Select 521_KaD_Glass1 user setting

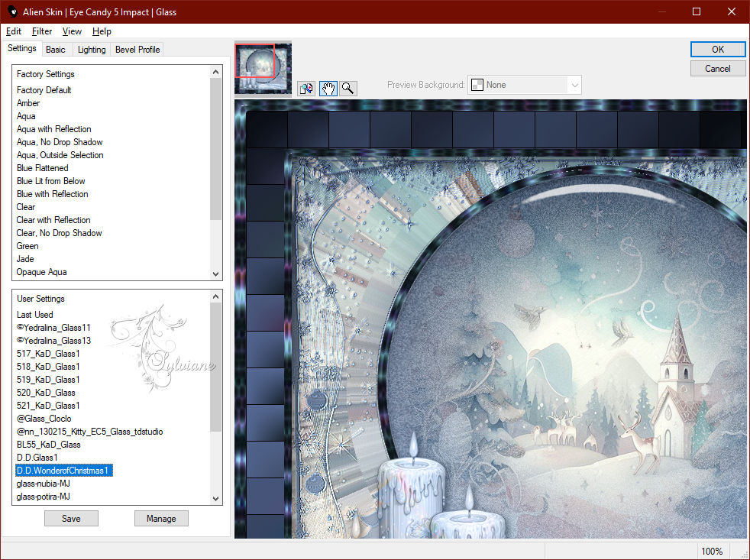pos(48,405)
